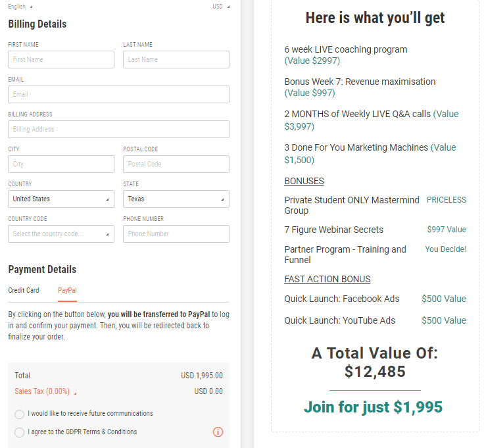Focus the Email input field
The image size is (484, 448).
[118, 94]
